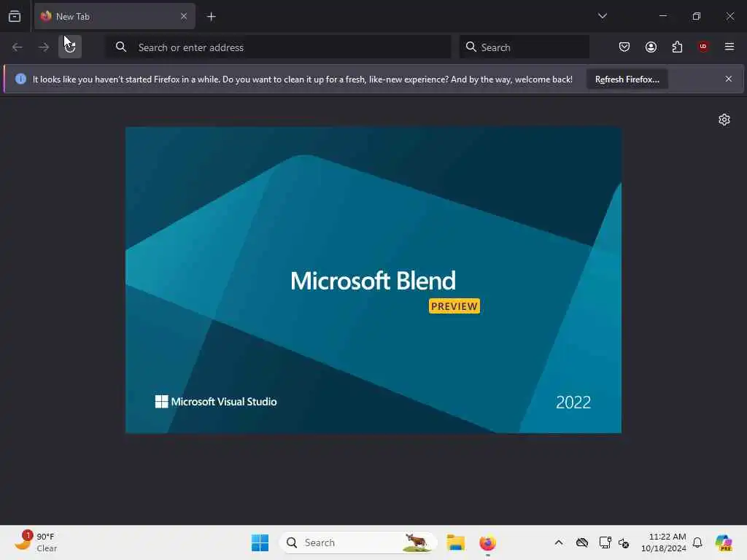Click the muted volume tray icon

[x=624, y=542]
